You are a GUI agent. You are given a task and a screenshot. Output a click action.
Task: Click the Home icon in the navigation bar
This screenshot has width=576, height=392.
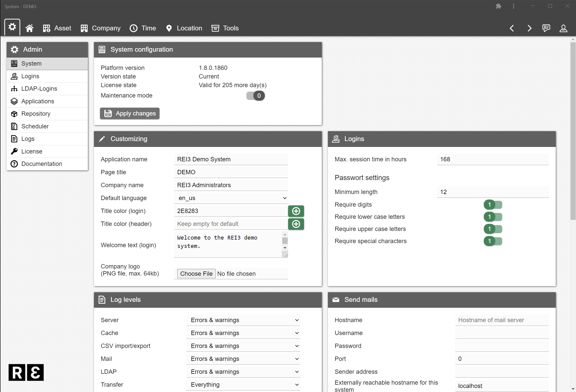29,28
